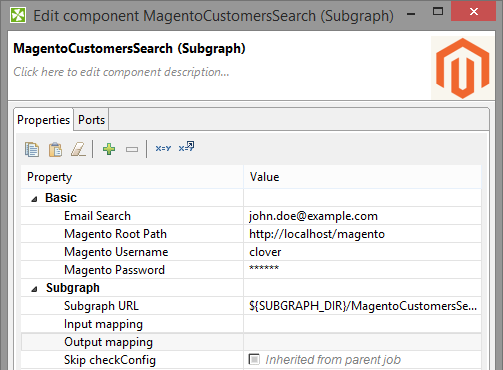The width and height of the screenshot is (503, 370).
Task: Select the Properties tab
Action: 43,120
